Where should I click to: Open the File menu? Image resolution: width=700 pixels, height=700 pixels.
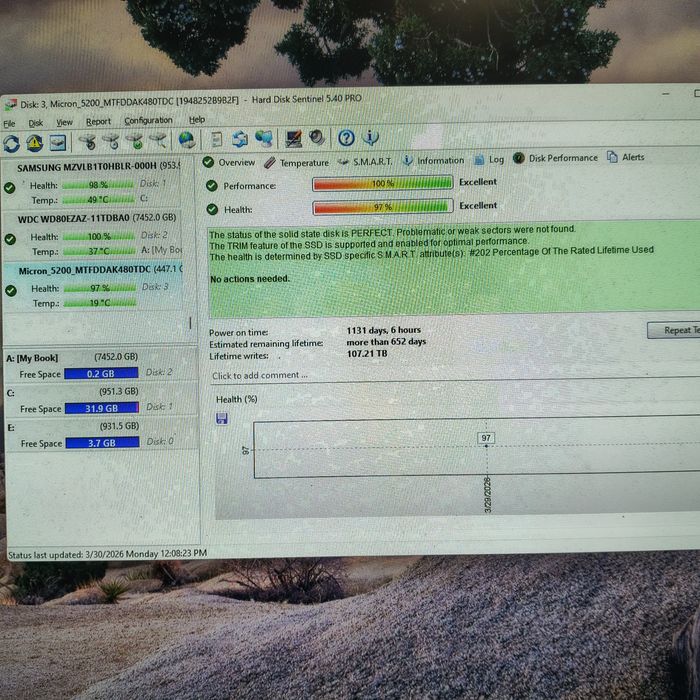pos(9,124)
